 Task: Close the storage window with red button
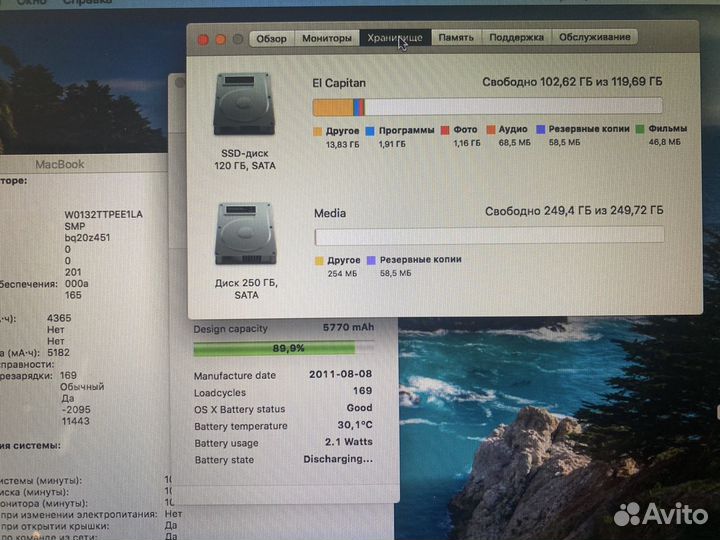click(x=203, y=40)
